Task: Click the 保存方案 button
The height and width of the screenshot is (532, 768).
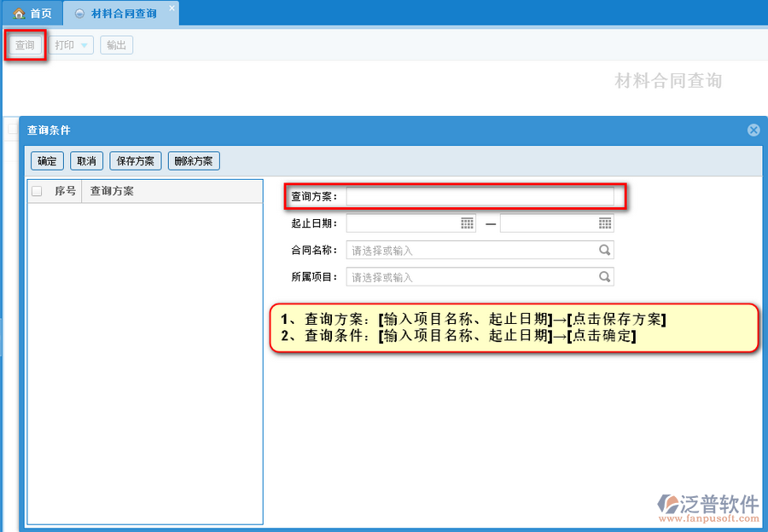Action: point(135,161)
